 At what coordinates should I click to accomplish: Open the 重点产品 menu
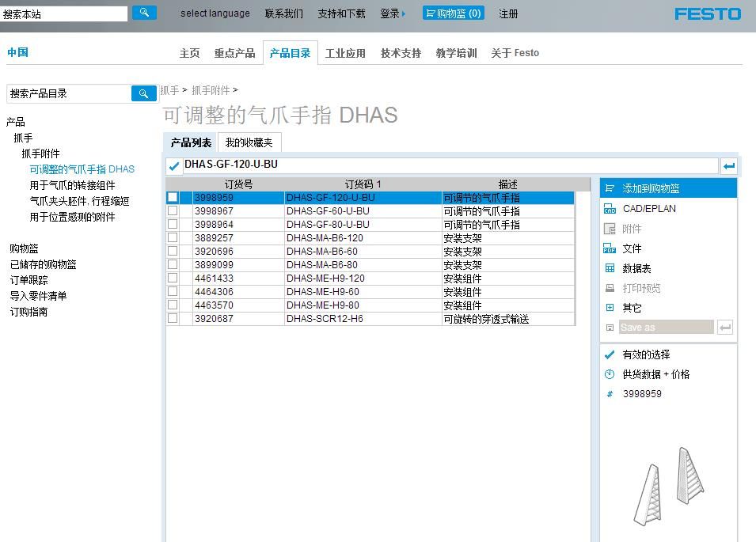click(235, 53)
